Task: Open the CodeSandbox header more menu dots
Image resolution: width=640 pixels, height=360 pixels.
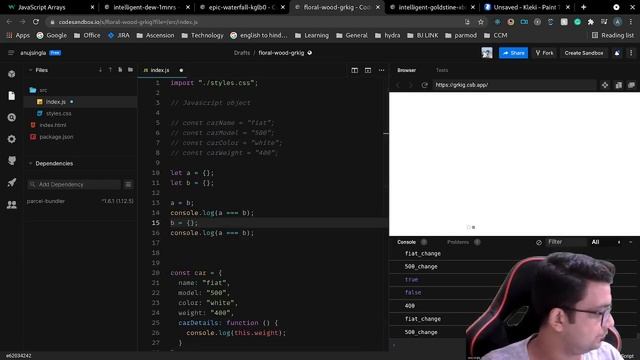Action: [x=631, y=53]
